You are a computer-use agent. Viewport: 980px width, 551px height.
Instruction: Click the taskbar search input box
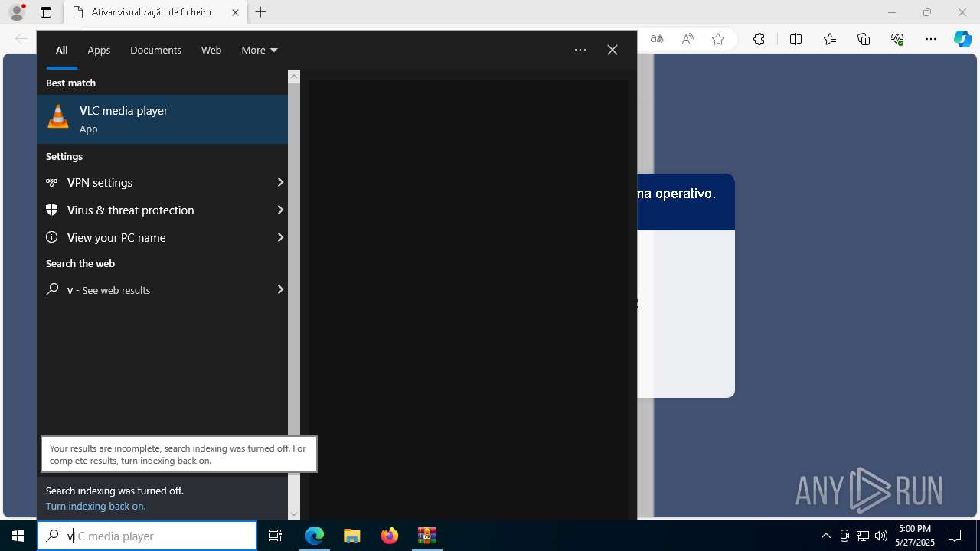(147, 536)
